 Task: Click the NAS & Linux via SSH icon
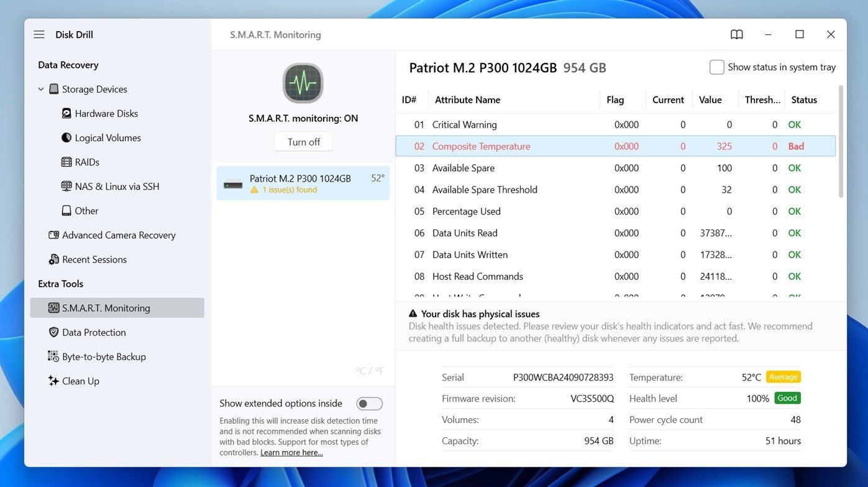pos(66,186)
